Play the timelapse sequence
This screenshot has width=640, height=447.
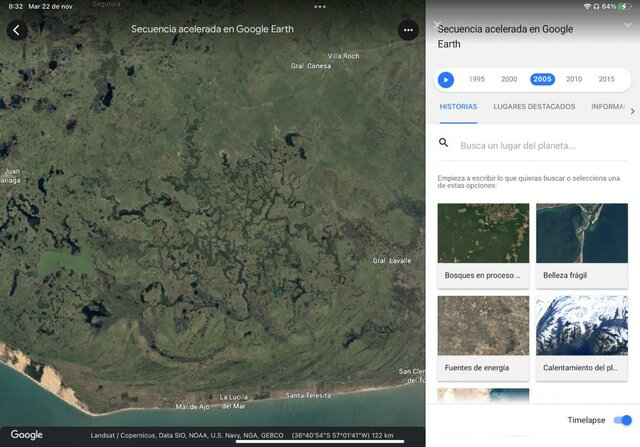point(446,80)
